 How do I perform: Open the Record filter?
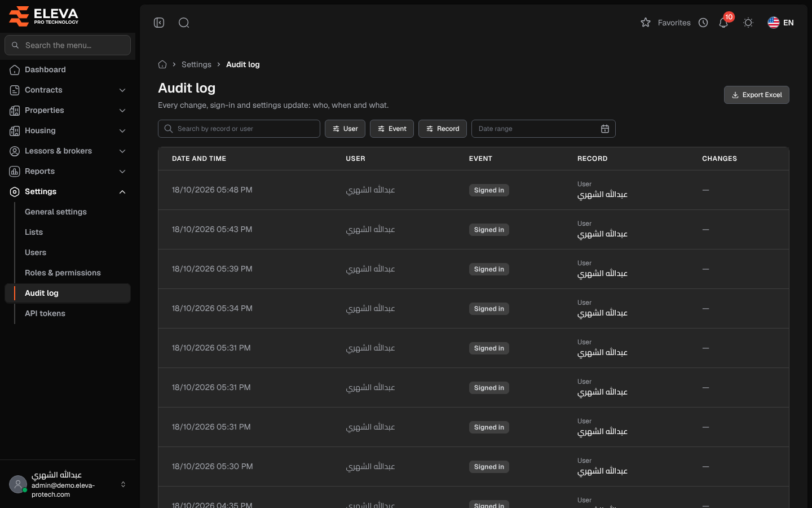click(x=443, y=129)
